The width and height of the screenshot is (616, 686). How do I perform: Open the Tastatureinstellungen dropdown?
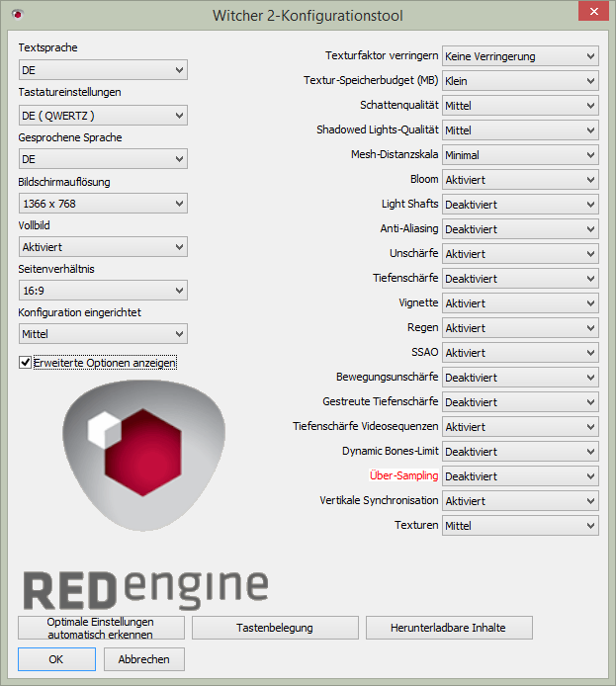pyautogui.click(x=103, y=116)
